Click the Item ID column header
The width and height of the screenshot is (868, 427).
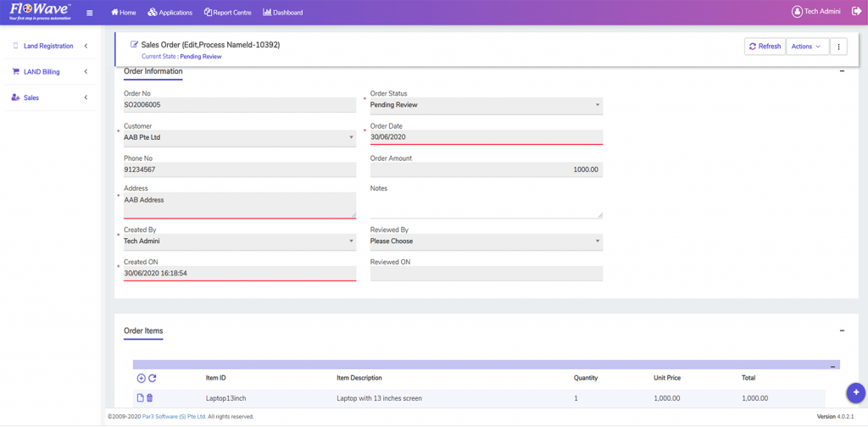(216, 379)
